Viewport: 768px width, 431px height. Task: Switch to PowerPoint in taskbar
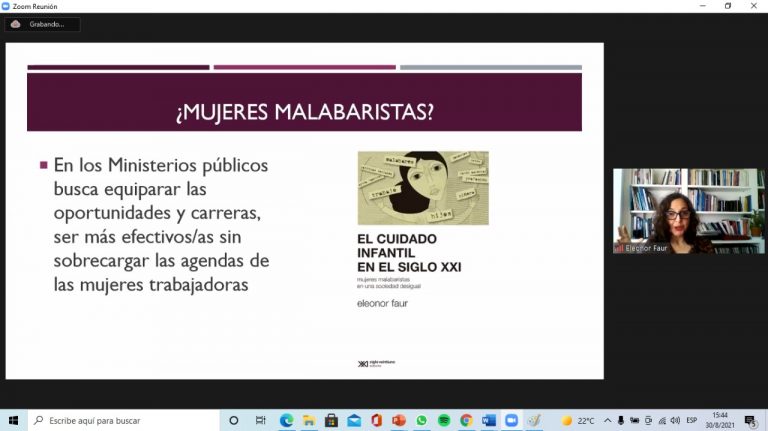(399, 420)
